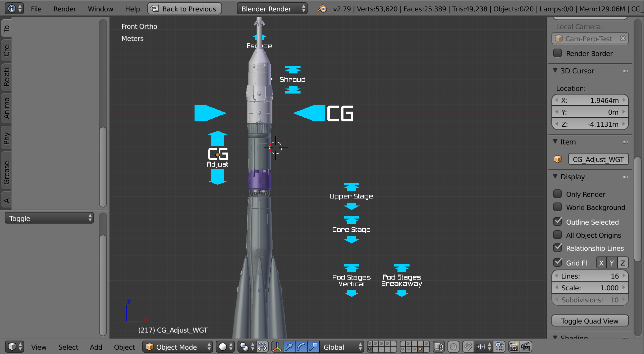Click OpenGL render image camera icon
The height and width of the screenshot is (354, 644).
tap(514, 347)
